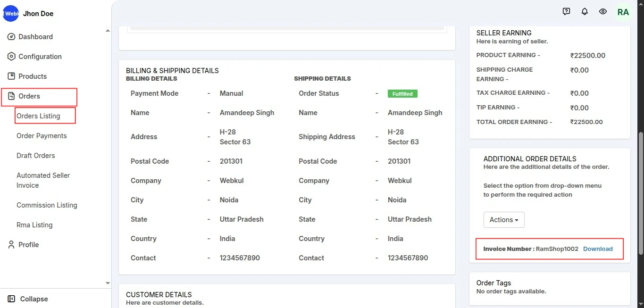Click the Configuration hexagon icon

pyautogui.click(x=12, y=57)
